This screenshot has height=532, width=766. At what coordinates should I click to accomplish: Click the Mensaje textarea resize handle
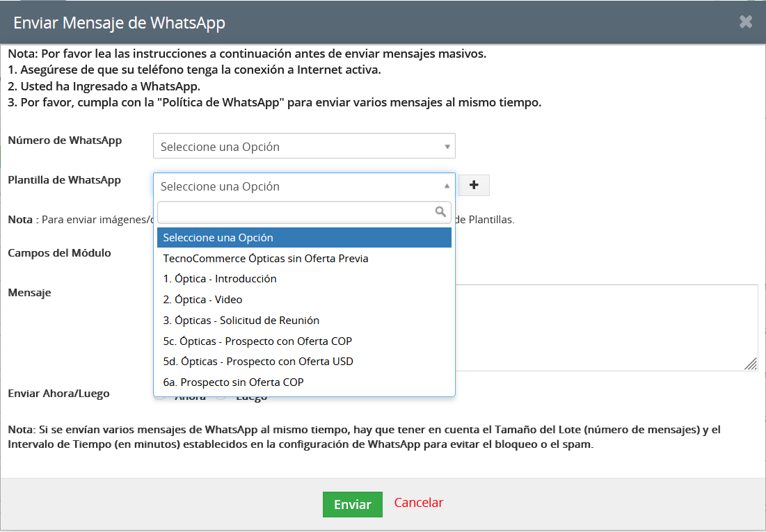[x=751, y=364]
